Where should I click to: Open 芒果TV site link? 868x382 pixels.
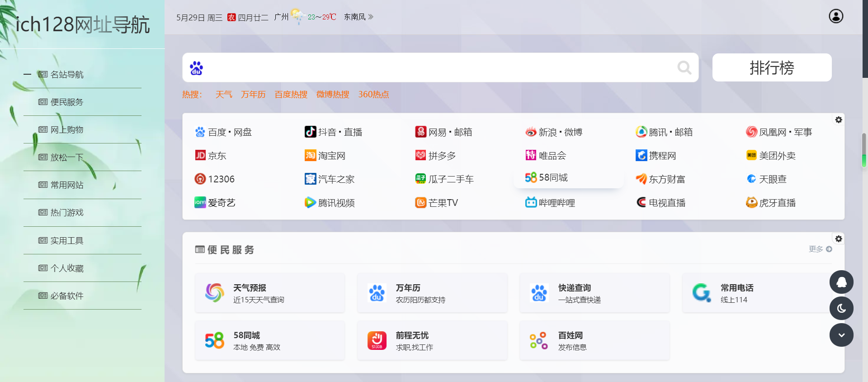click(436, 203)
